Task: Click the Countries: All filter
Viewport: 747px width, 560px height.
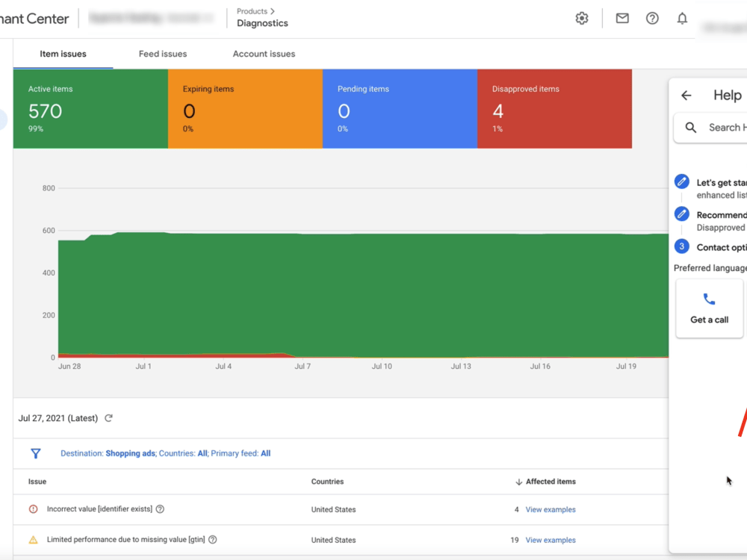Action: pos(183,453)
